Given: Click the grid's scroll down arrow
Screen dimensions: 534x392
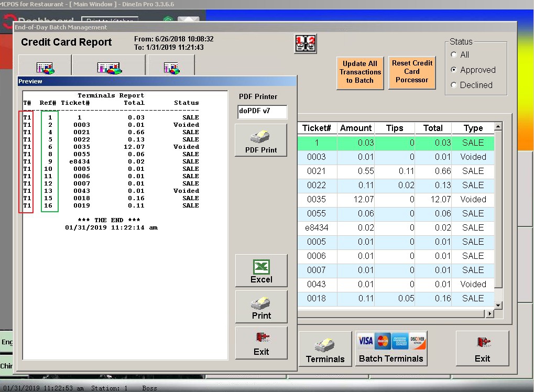Looking at the screenshot, I should [x=498, y=305].
